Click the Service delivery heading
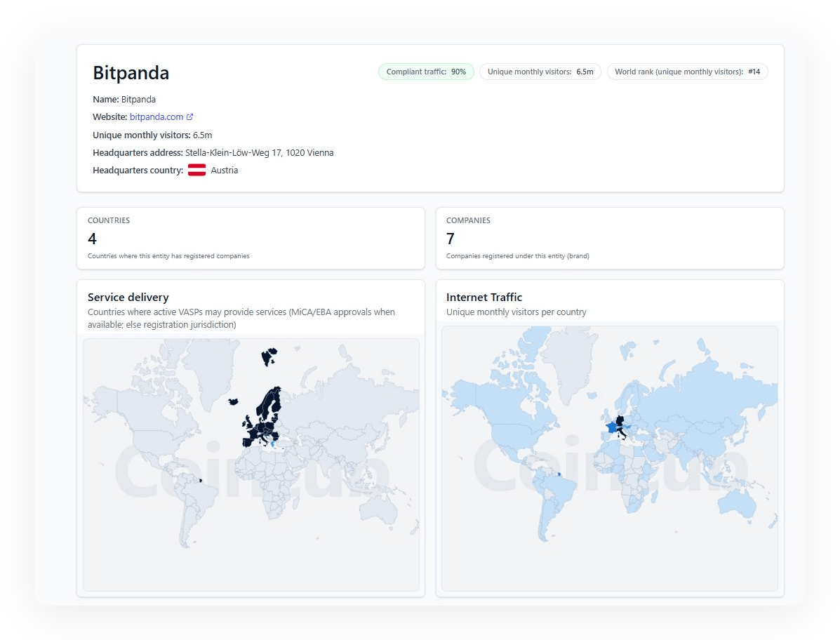The width and height of the screenshot is (840, 640). (128, 298)
